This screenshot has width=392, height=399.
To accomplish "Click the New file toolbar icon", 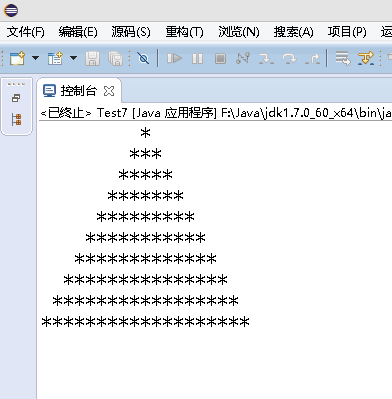I will point(17,58).
